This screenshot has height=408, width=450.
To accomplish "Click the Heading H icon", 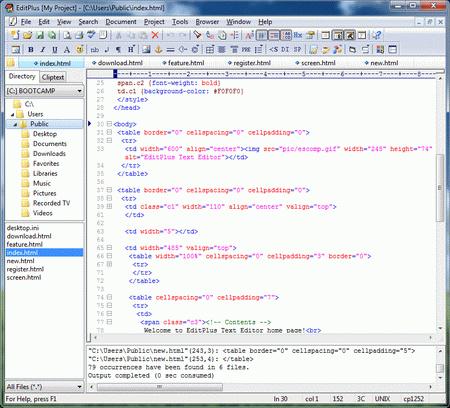I will coord(131,49).
